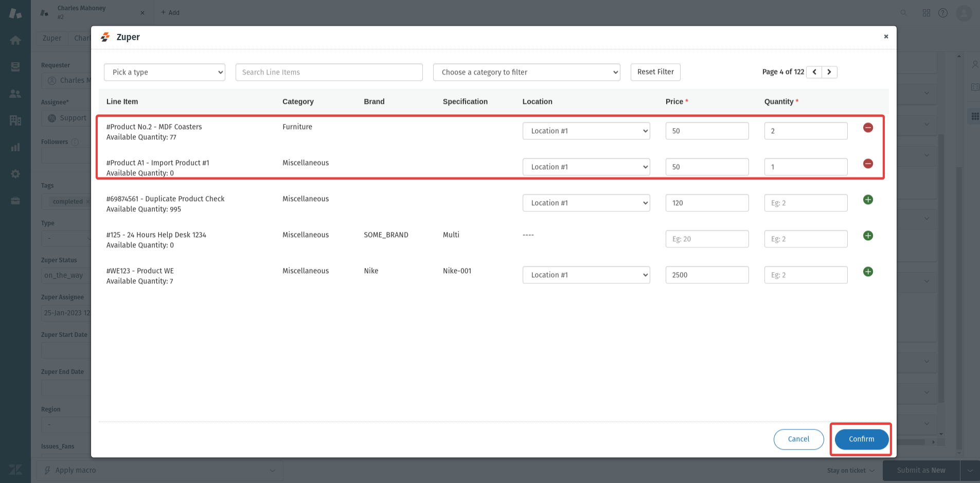Click Search Line Items field
Viewport: 980px width, 483px height.
329,72
